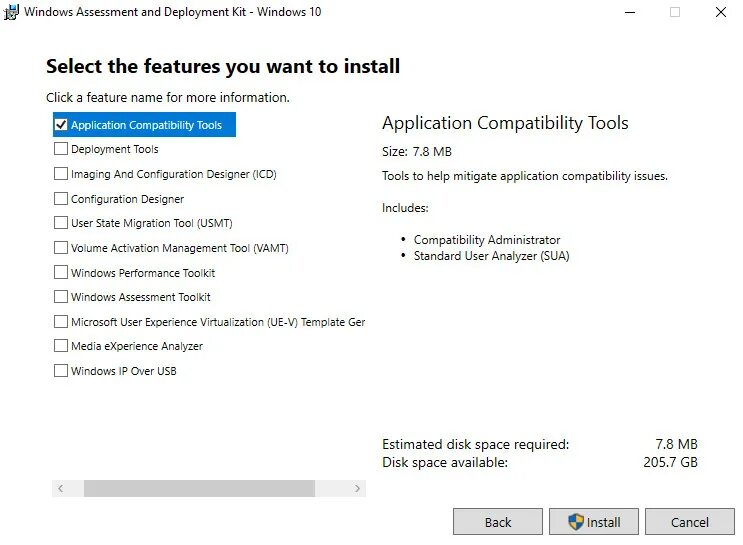Tick Windows Assessment Toolkit checkbox
743x545 pixels.
click(x=61, y=297)
